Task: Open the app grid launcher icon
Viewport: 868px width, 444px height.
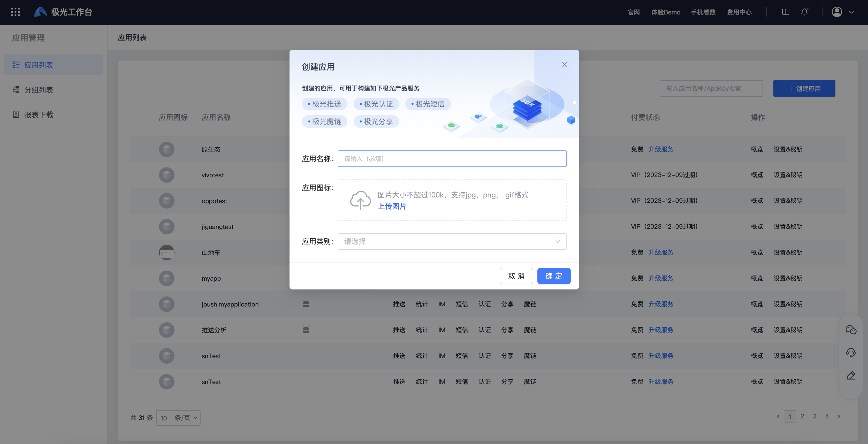Action: click(16, 12)
